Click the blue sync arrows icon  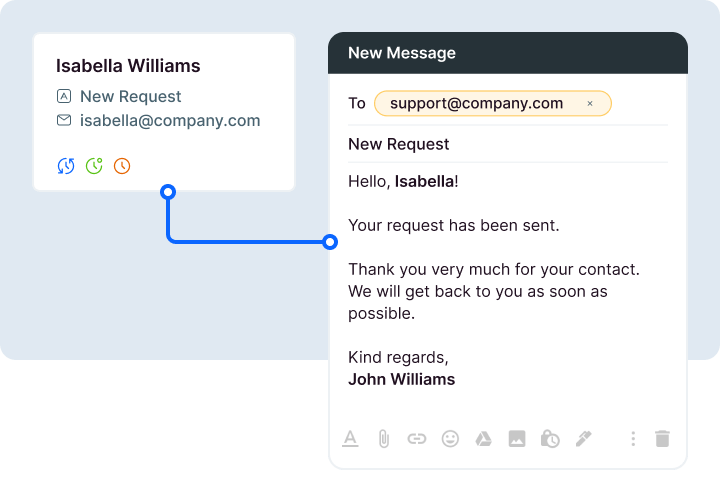pyautogui.click(x=66, y=166)
